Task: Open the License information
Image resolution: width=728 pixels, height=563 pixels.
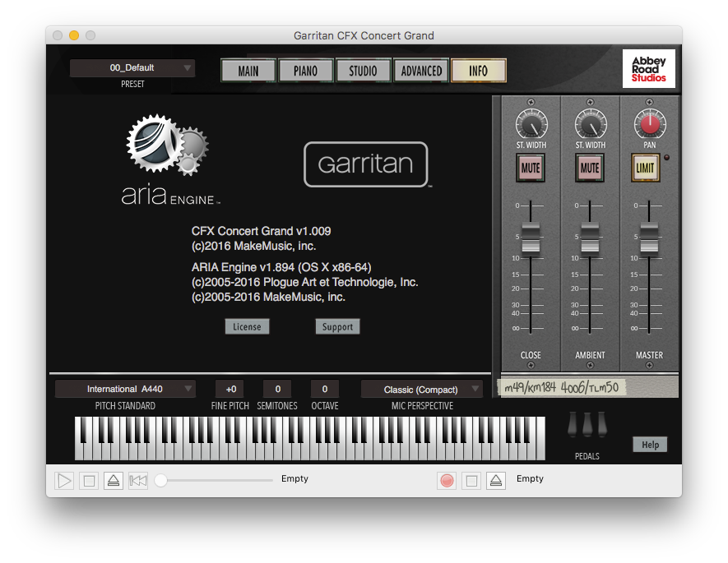Action: pos(247,326)
